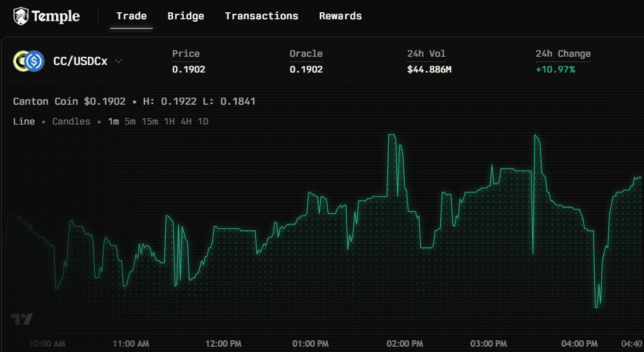Switch chart to Candles view
Image resolution: width=644 pixels, height=352 pixels.
[x=71, y=122]
